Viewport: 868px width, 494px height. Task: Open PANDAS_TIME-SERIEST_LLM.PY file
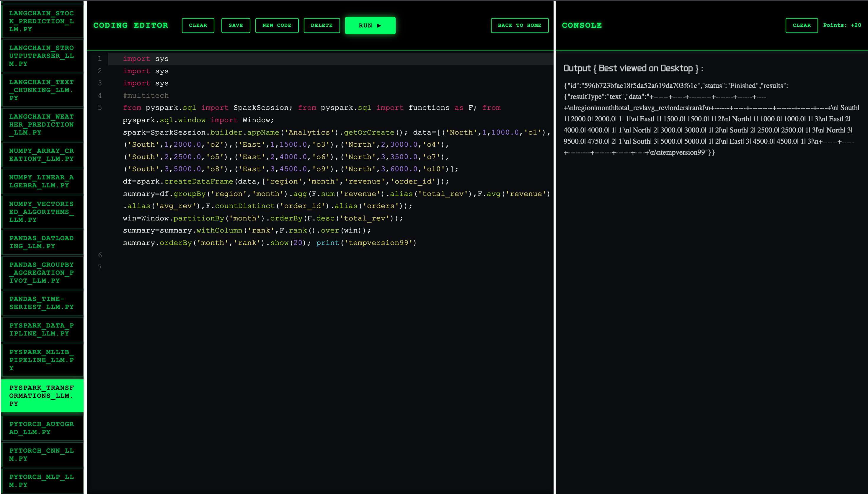42,303
